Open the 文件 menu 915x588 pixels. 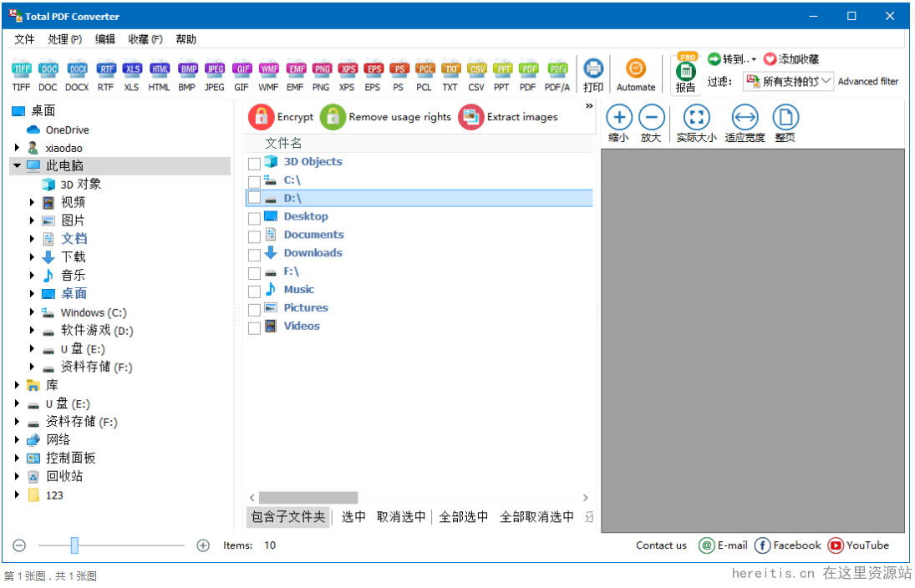pos(24,39)
